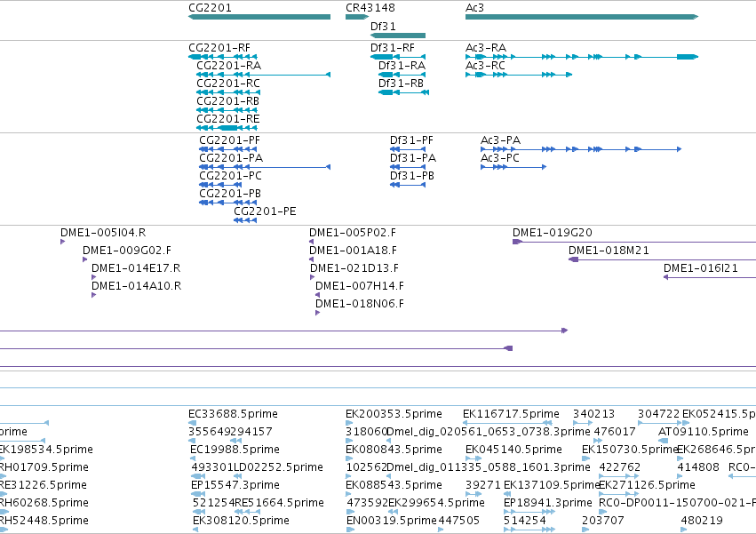Select EST EK045140.5prime label
The height and width of the screenshot is (534, 756).
pos(513,450)
